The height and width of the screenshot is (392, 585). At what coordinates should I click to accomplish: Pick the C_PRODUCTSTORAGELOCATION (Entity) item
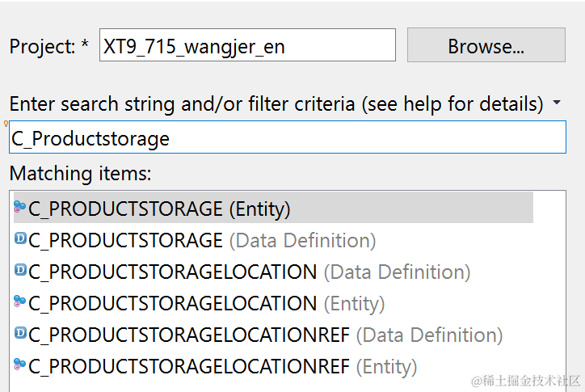click(x=206, y=303)
